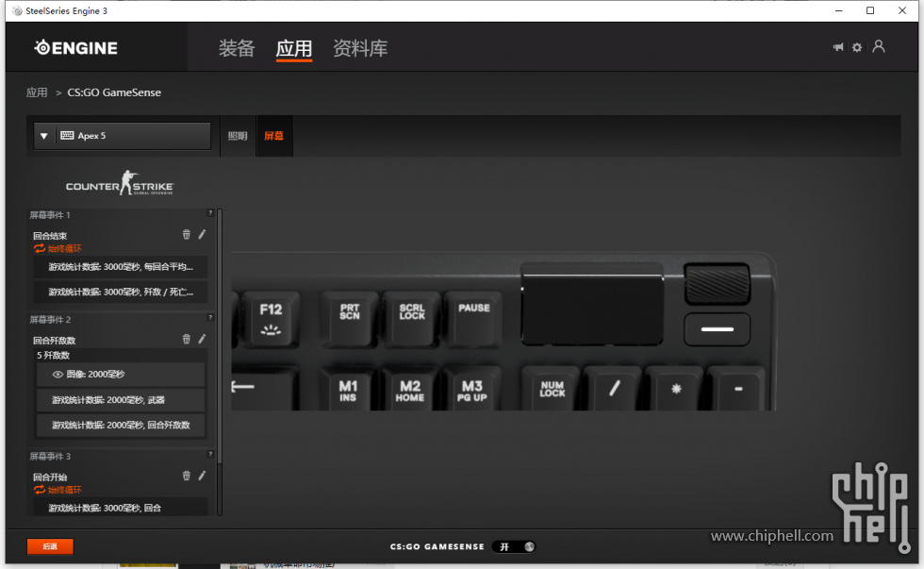Click the 回合结束 event title
The height and width of the screenshot is (569, 924).
[50, 236]
